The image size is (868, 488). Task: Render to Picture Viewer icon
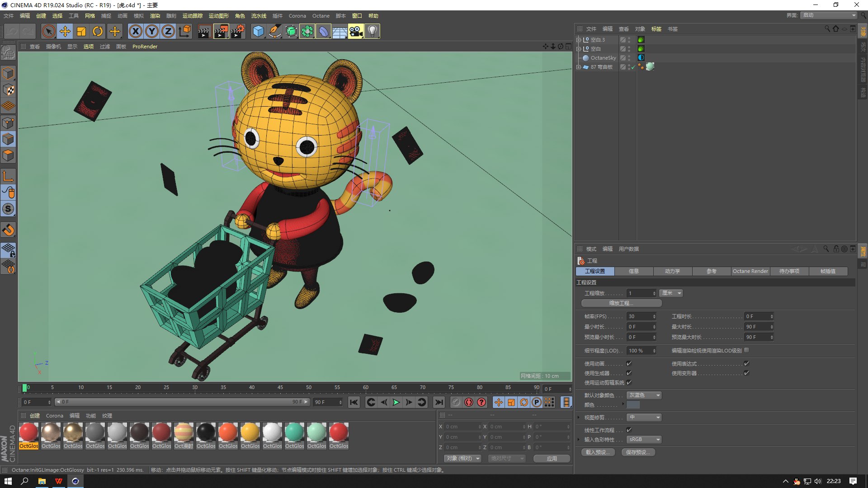tap(221, 31)
